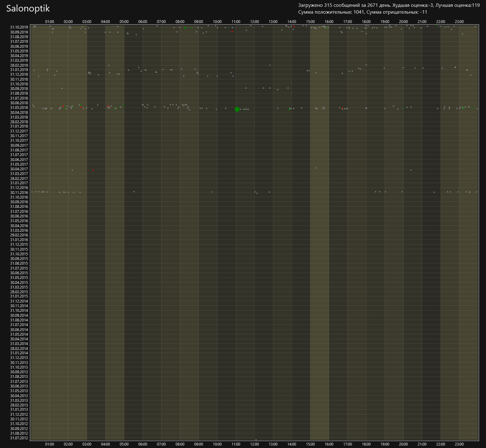Screen dimensions: 486x448
Task: Click the 30.06.2013 date label
Action: [x=19, y=386]
